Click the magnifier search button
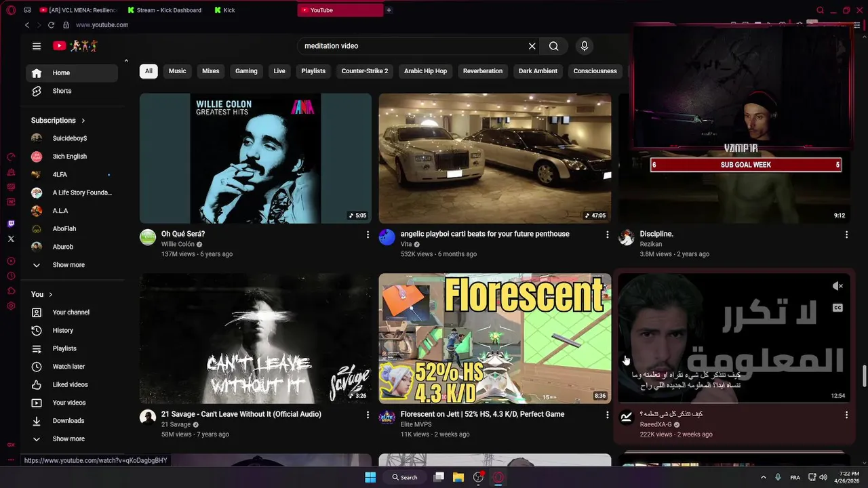Image resolution: width=868 pixels, height=488 pixels. point(554,46)
